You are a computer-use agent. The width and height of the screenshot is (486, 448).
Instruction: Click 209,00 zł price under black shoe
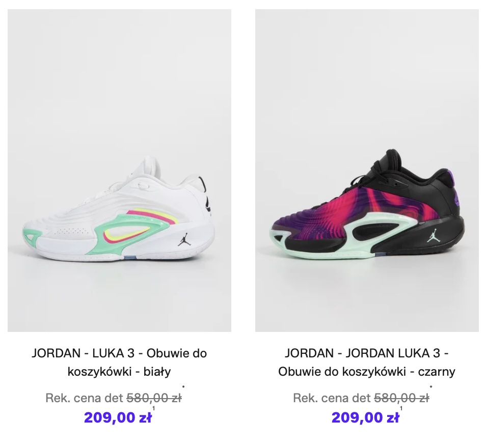pyautogui.click(x=365, y=417)
